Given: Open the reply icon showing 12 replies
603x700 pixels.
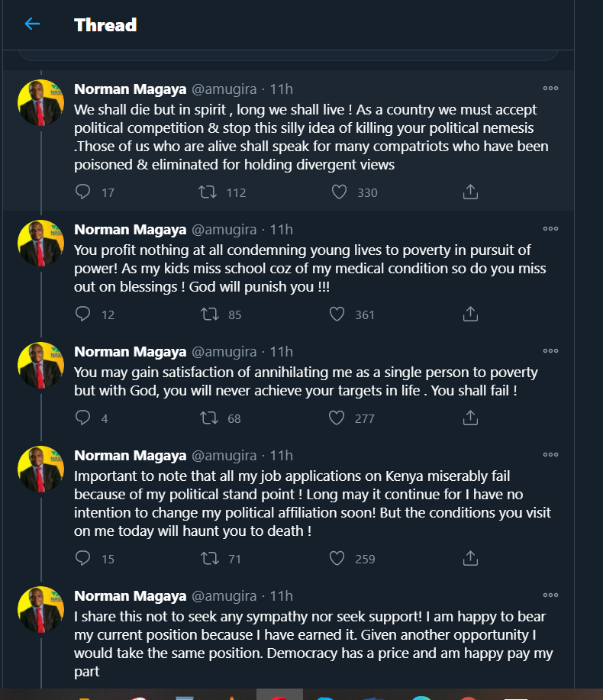Looking at the screenshot, I should click(83, 314).
